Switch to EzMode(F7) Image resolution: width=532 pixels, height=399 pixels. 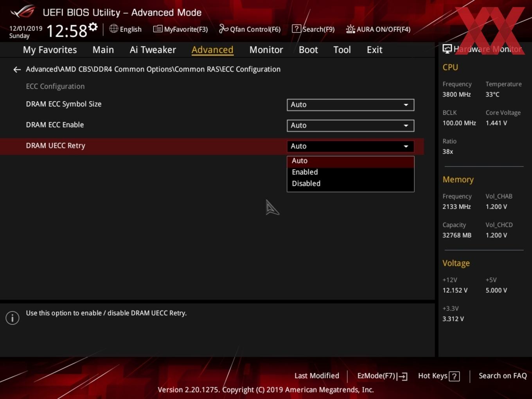click(x=382, y=376)
